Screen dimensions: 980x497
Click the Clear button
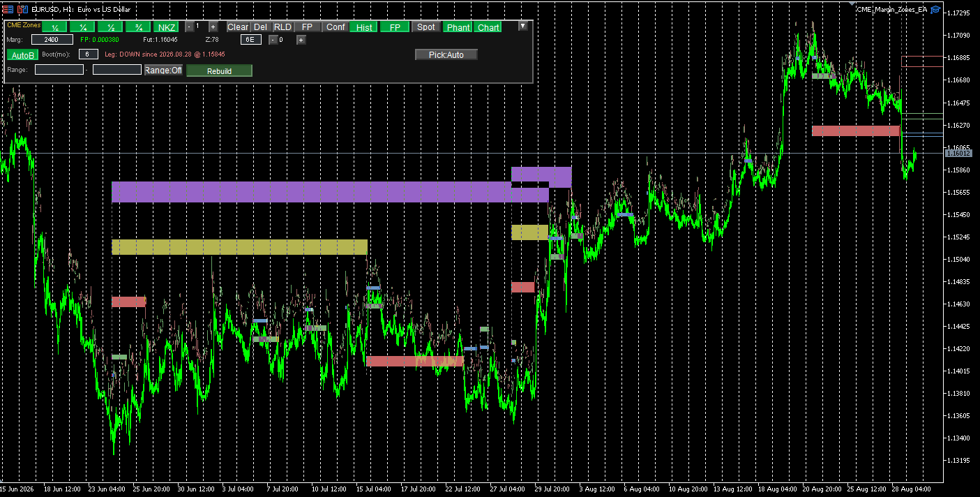(x=238, y=27)
